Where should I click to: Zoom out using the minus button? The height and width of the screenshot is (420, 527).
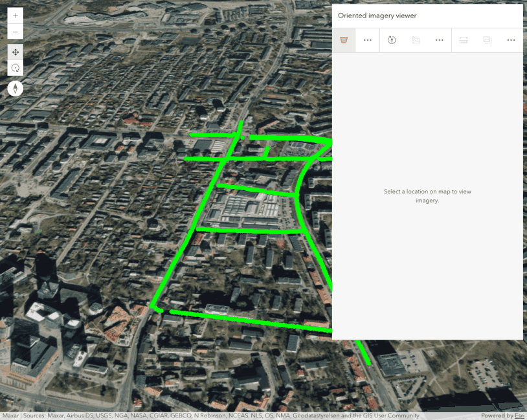click(x=15, y=31)
